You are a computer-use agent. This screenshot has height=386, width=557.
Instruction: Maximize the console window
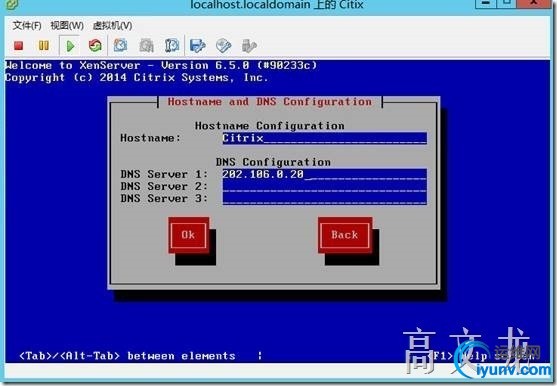[507, 4]
